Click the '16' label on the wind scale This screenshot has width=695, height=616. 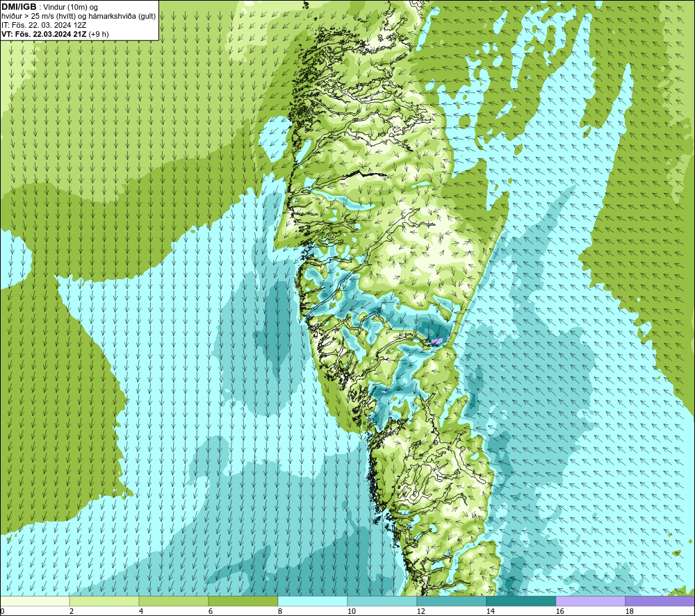click(559, 612)
